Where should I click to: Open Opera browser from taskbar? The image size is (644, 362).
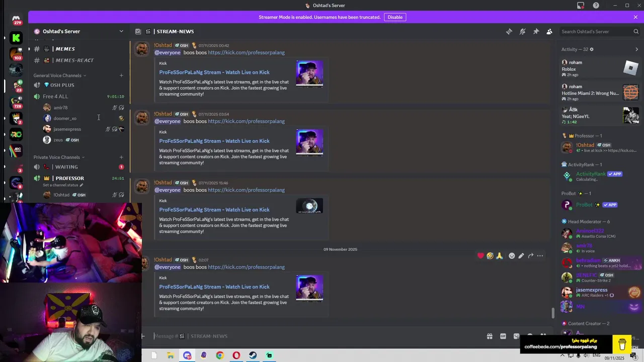(x=236, y=355)
